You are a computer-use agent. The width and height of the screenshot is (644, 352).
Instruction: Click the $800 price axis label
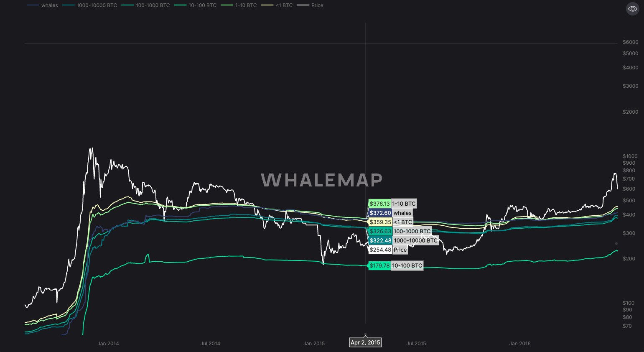629,171
